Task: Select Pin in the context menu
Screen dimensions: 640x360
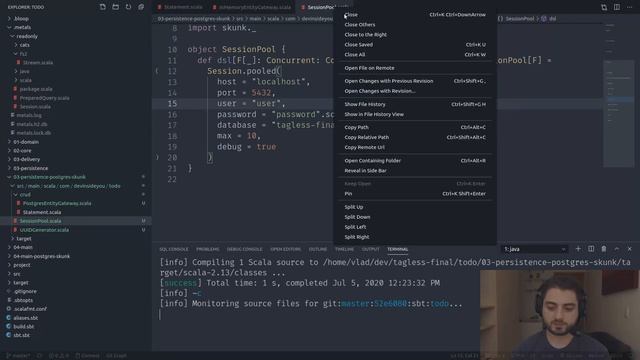Action: pyautogui.click(x=415, y=193)
